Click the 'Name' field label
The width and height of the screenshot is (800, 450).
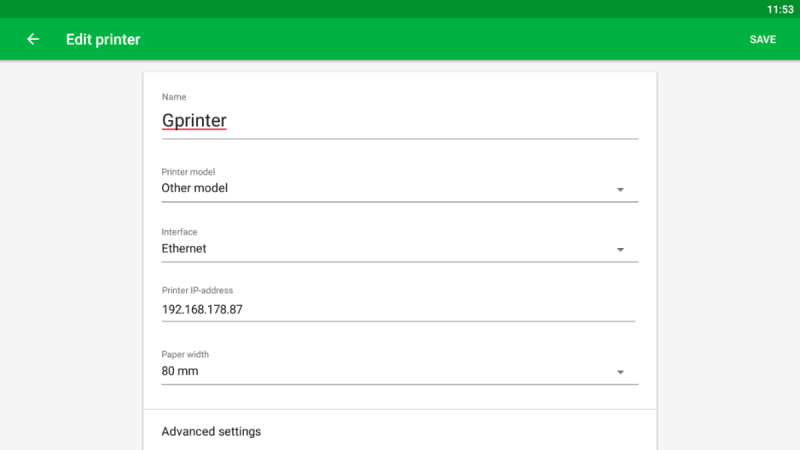click(x=174, y=97)
